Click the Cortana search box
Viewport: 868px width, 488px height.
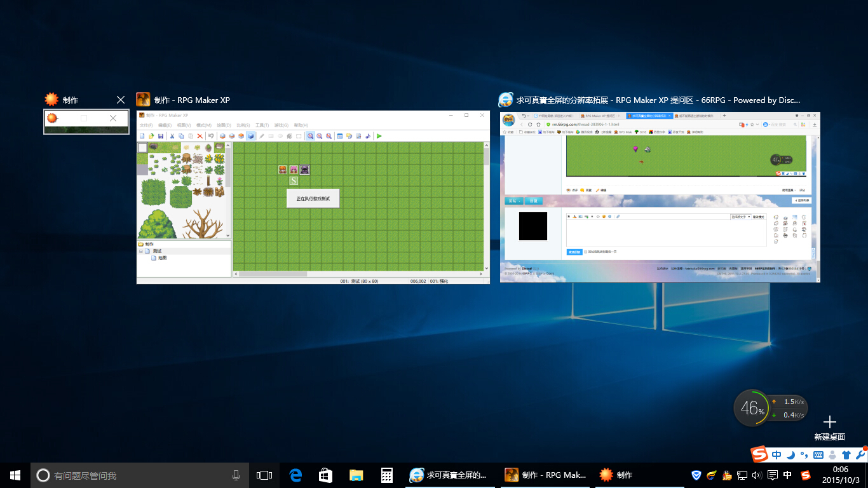(139, 475)
